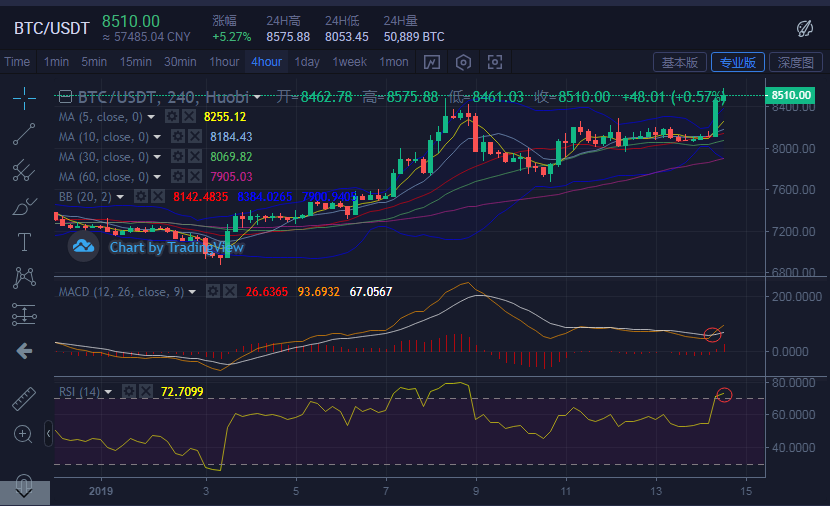The width and height of the screenshot is (830, 506).
Task: Remove the MA 30 indicator
Action: click(195, 157)
